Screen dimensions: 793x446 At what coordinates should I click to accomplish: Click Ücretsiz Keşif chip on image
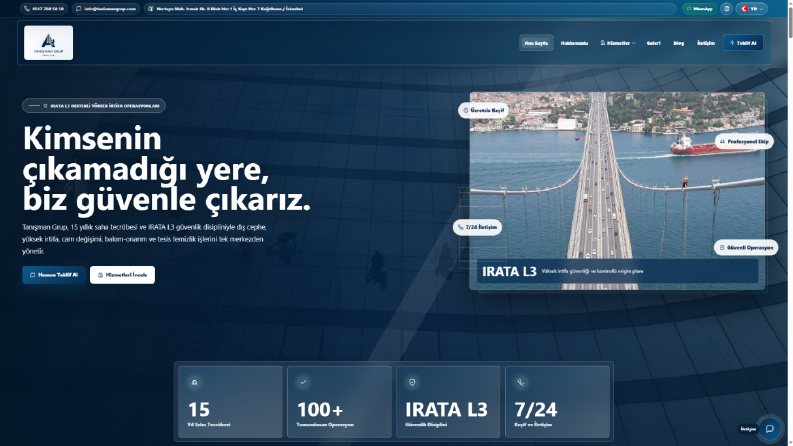click(x=483, y=110)
